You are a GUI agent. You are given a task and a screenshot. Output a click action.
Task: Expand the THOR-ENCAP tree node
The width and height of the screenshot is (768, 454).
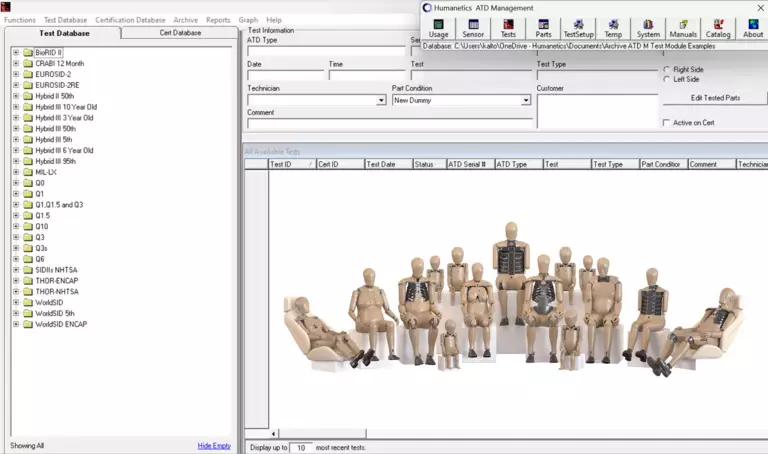[16, 281]
